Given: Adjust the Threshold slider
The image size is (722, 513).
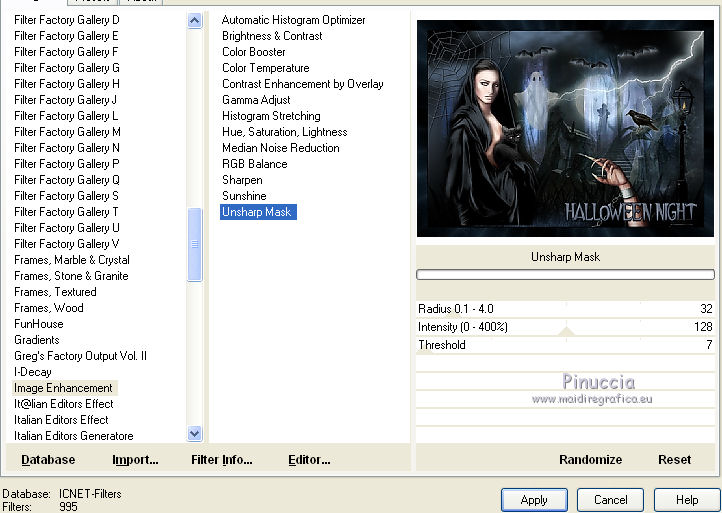Looking at the screenshot, I should pyautogui.click(x=565, y=345).
